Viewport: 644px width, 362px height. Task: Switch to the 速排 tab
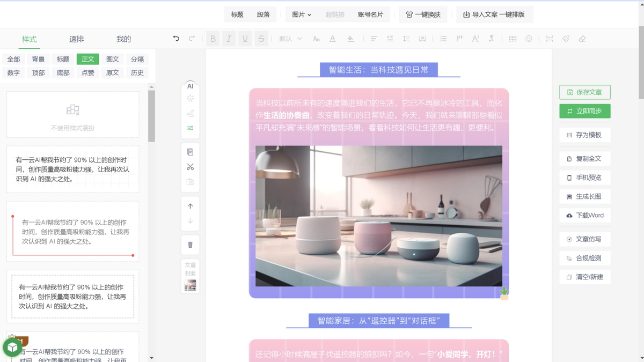(x=77, y=39)
